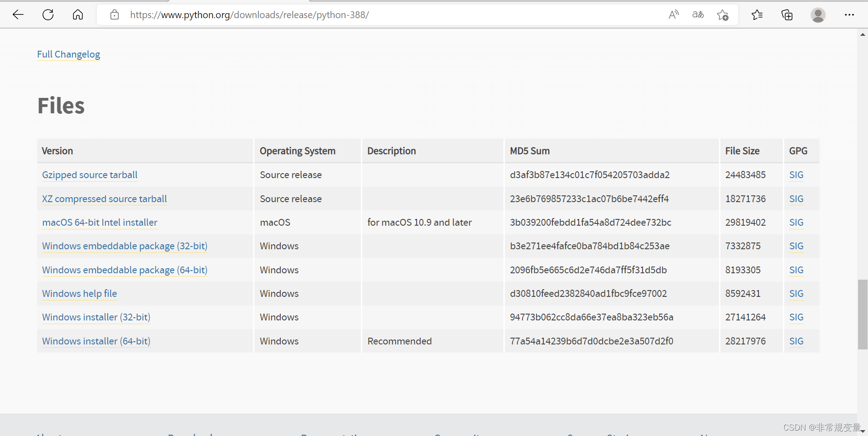Screen dimensions: 868x436
Task: View site security lock information
Action: pyautogui.click(x=115, y=15)
